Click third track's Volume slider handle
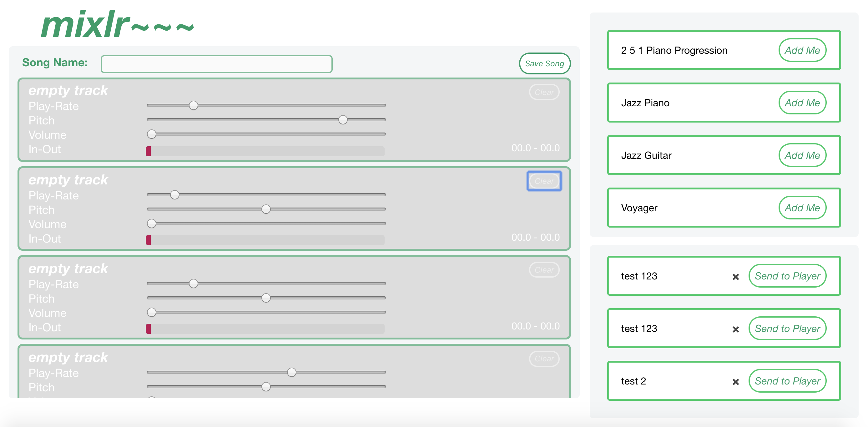 (x=152, y=312)
